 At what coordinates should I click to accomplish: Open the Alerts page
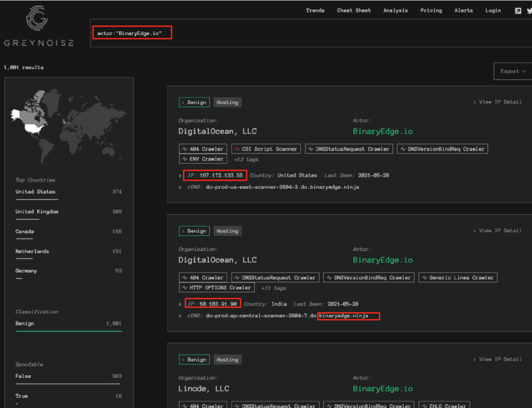click(464, 10)
